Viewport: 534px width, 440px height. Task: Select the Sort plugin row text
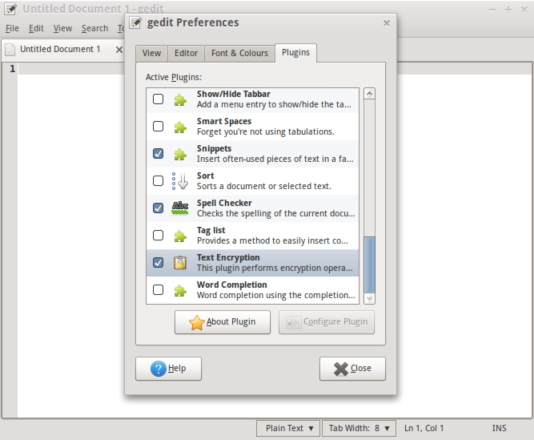point(264,181)
